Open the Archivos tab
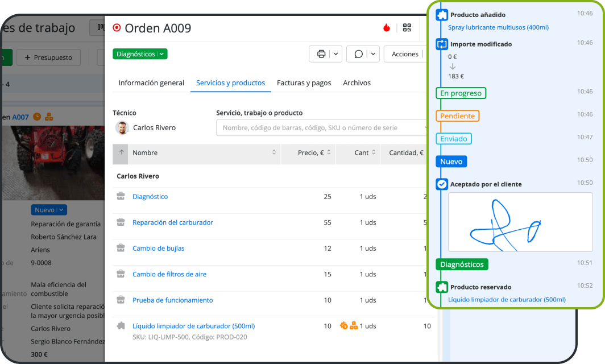This screenshot has width=605, height=364. (357, 82)
